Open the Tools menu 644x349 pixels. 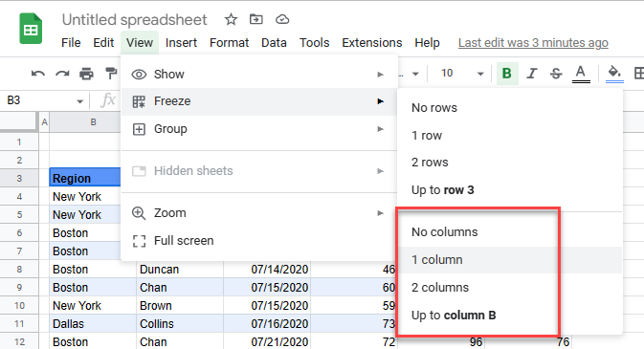[x=314, y=43]
